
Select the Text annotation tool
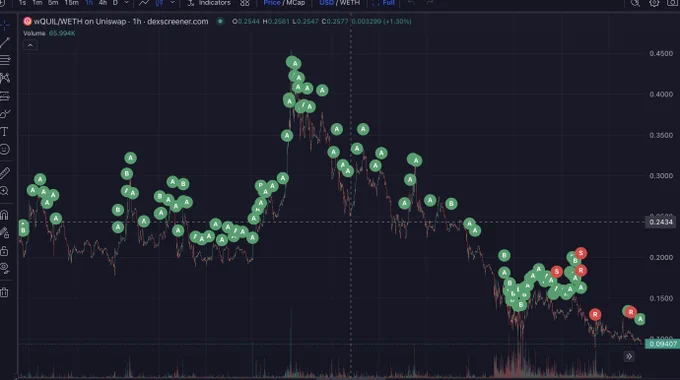point(5,131)
